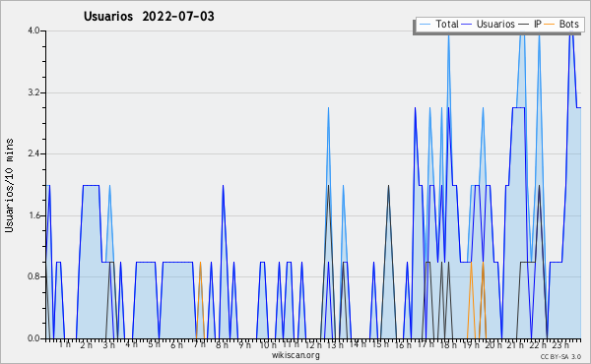Viewport: 591px width, 364px height.
Task: Click the '10 h' x-axis label
Action: pos(268,345)
